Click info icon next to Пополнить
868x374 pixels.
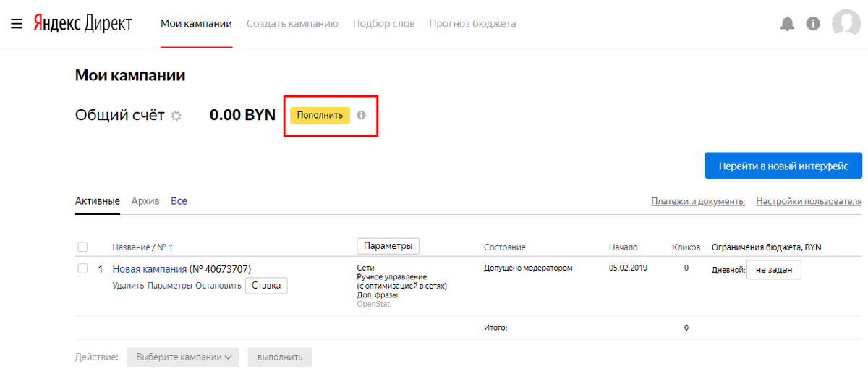click(362, 115)
